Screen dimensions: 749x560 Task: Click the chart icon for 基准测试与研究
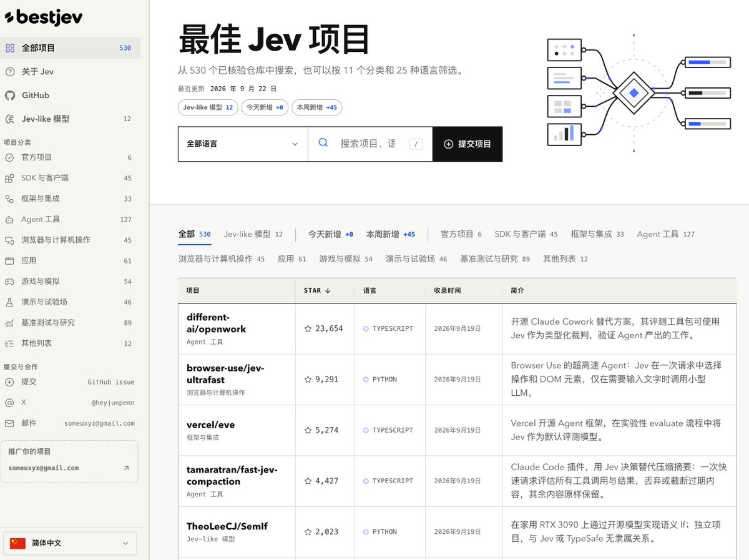(9, 323)
